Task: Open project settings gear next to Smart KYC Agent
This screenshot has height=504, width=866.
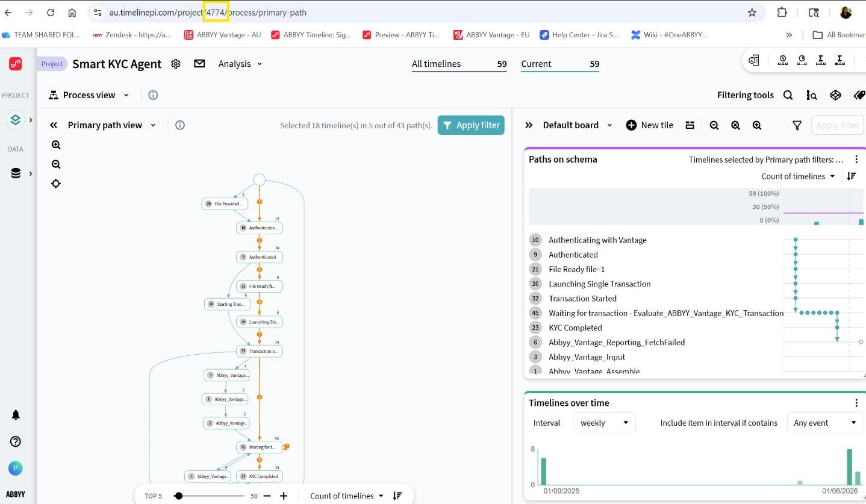Action: coord(176,64)
